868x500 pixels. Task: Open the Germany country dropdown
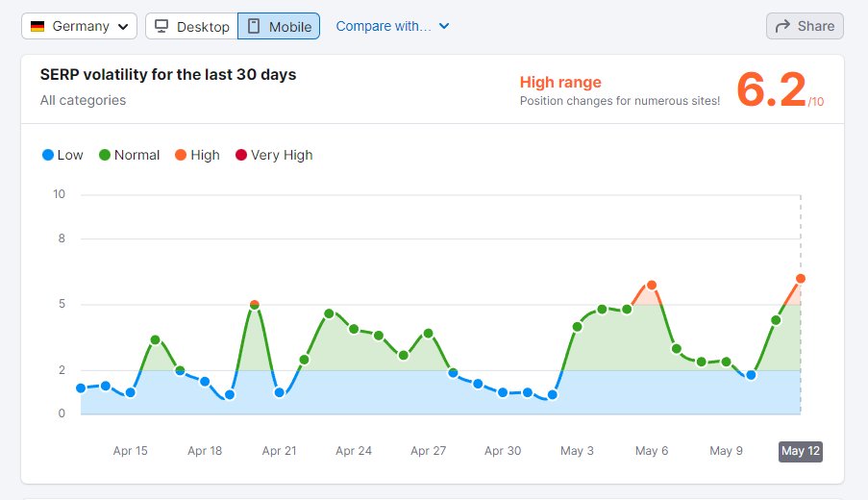pos(79,26)
